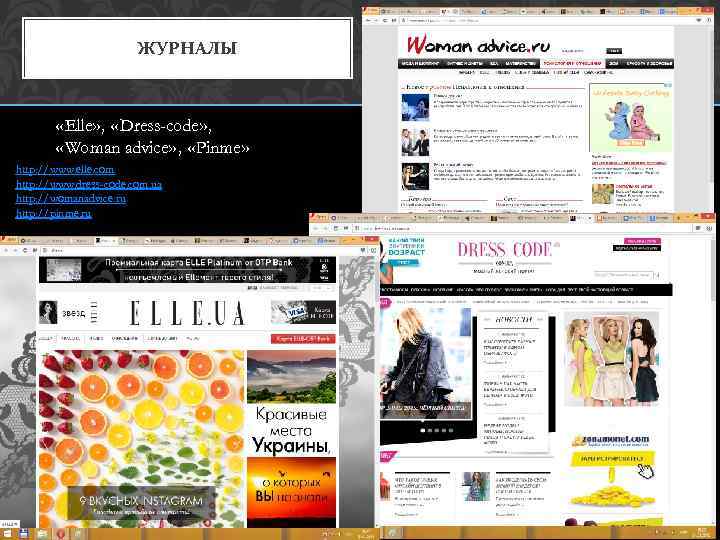
Task: Open the http://womanadvice.ru link on slide
Action: (71, 198)
